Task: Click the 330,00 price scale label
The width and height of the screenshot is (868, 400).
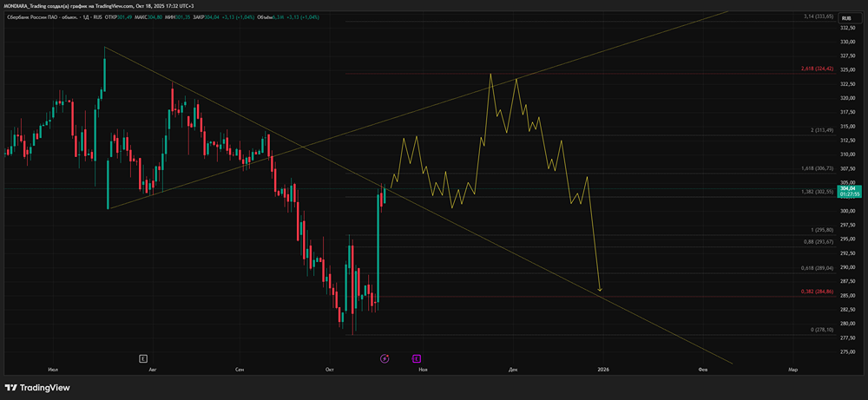Action: [847, 42]
